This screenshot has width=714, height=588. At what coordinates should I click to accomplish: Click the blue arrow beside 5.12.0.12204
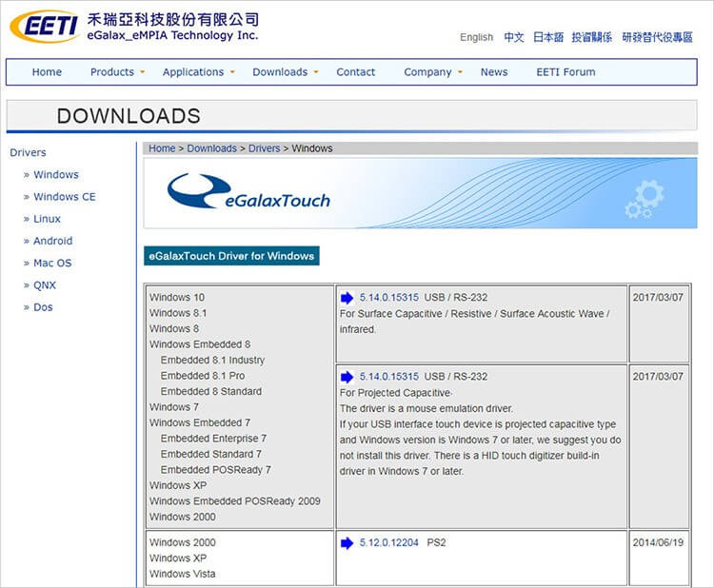pyautogui.click(x=347, y=543)
